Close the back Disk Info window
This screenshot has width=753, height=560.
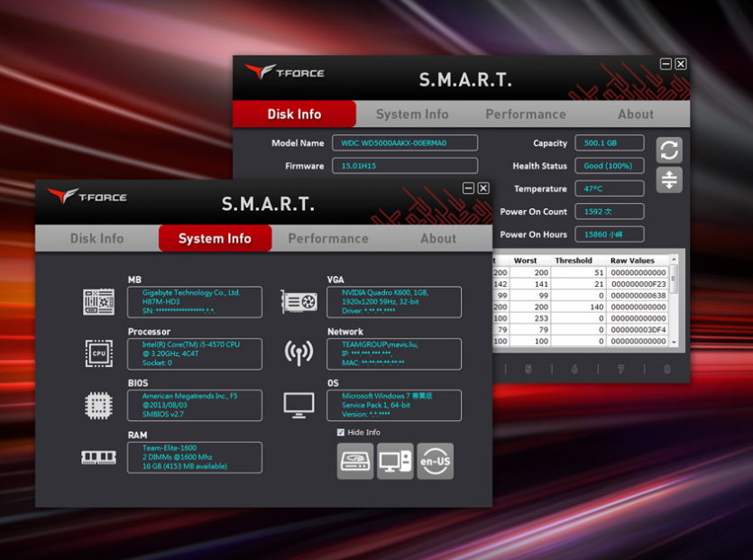[x=681, y=64]
